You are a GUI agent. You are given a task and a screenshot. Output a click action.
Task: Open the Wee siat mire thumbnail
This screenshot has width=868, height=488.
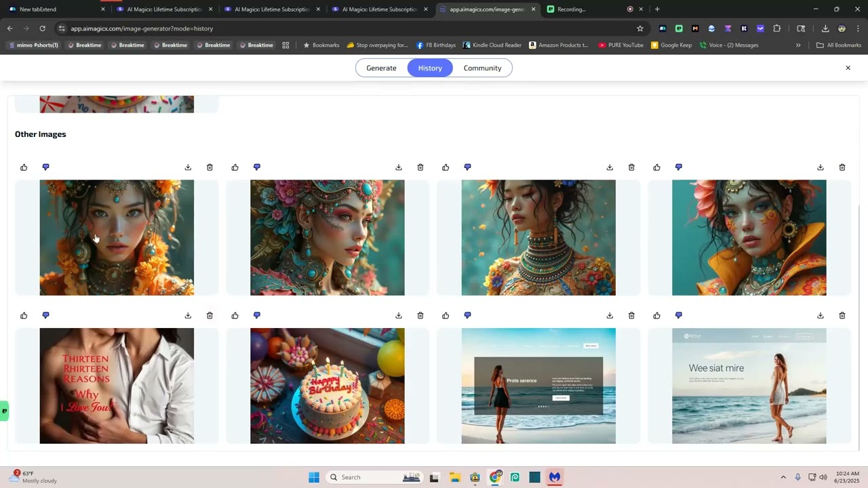pos(749,386)
